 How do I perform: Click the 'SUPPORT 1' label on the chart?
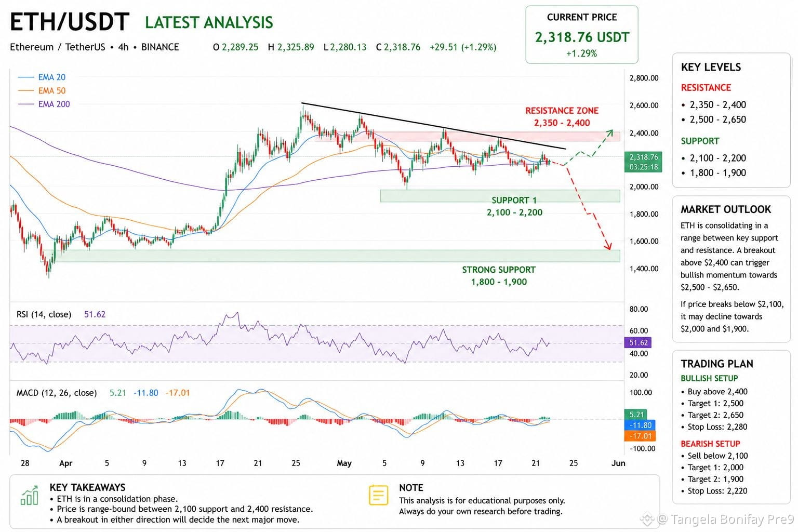[x=514, y=200]
